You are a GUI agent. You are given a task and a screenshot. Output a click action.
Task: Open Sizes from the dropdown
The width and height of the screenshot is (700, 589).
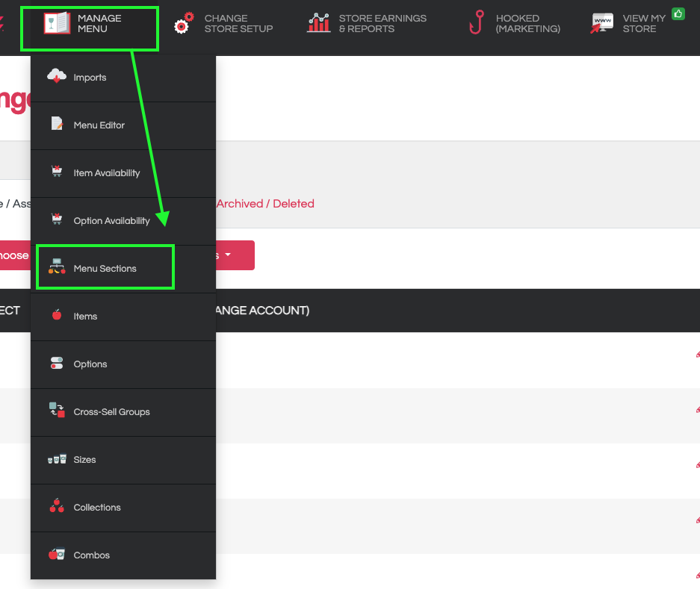pyautogui.click(x=123, y=460)
